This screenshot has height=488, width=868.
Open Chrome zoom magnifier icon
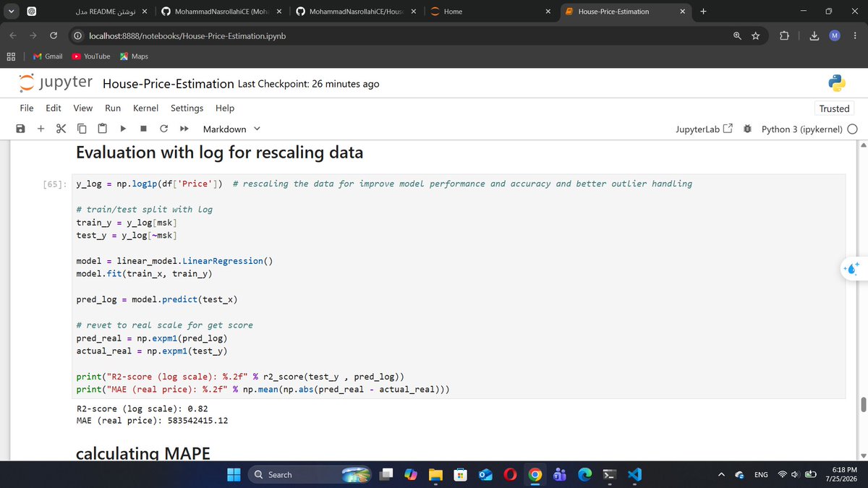[x=737, y=36]
